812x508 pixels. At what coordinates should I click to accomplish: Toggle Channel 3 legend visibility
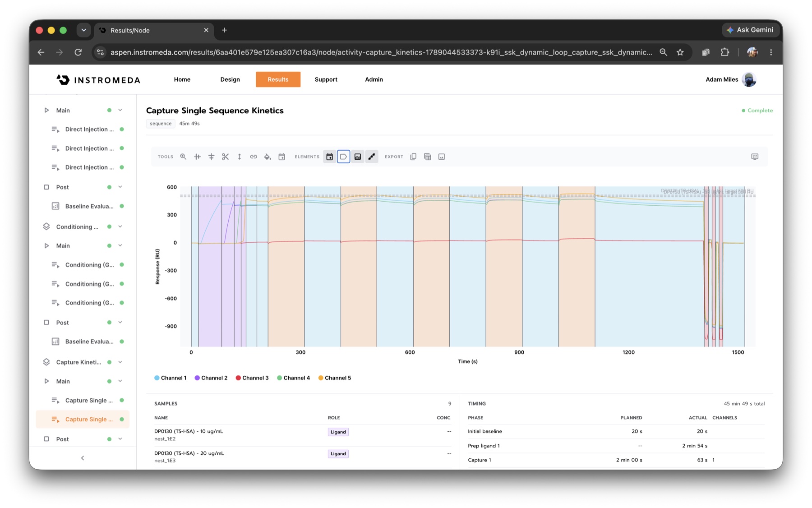pyautogui.click(x=252, y=378)
